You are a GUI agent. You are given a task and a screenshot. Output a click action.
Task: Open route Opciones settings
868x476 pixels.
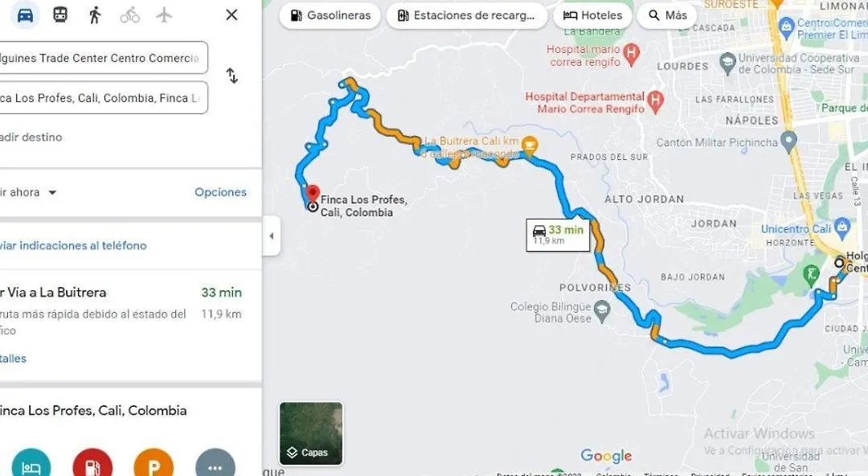pyautogui.click(x=220, y=192)
